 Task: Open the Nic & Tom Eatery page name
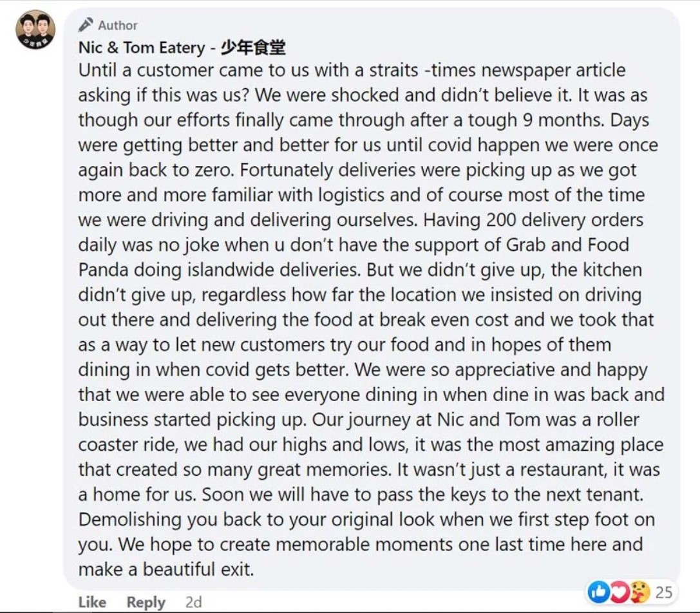(x=142, y=47)
